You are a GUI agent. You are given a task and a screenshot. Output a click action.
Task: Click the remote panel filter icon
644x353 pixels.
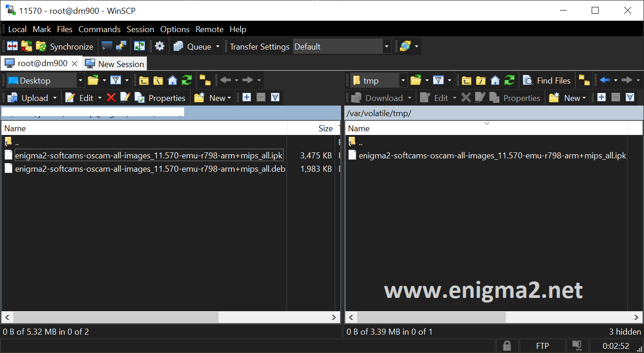(x=438, y=80)
